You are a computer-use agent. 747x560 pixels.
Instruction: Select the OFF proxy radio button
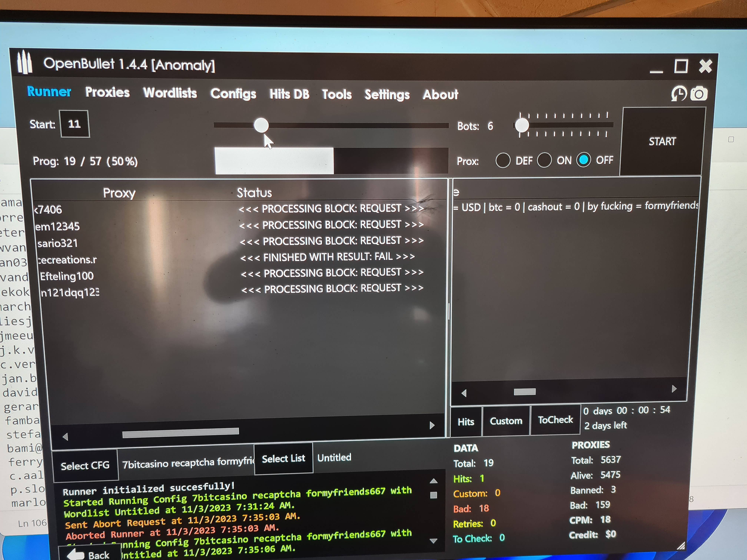tap(584, 160)
